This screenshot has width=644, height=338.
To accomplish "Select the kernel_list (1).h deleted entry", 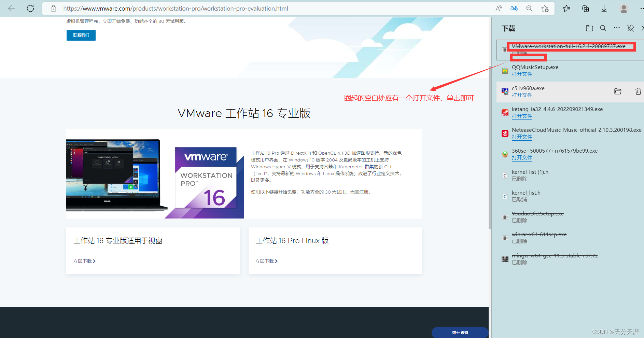I will click(x=570, y=175).
